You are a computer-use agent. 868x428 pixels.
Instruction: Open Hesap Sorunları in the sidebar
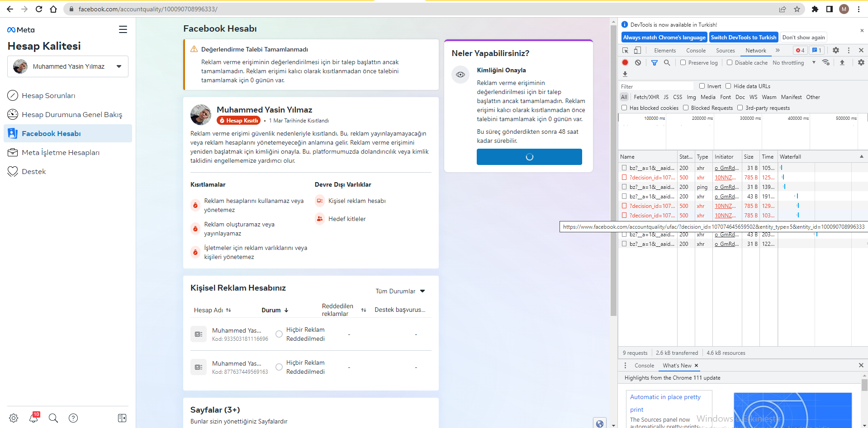coord(68,95)
